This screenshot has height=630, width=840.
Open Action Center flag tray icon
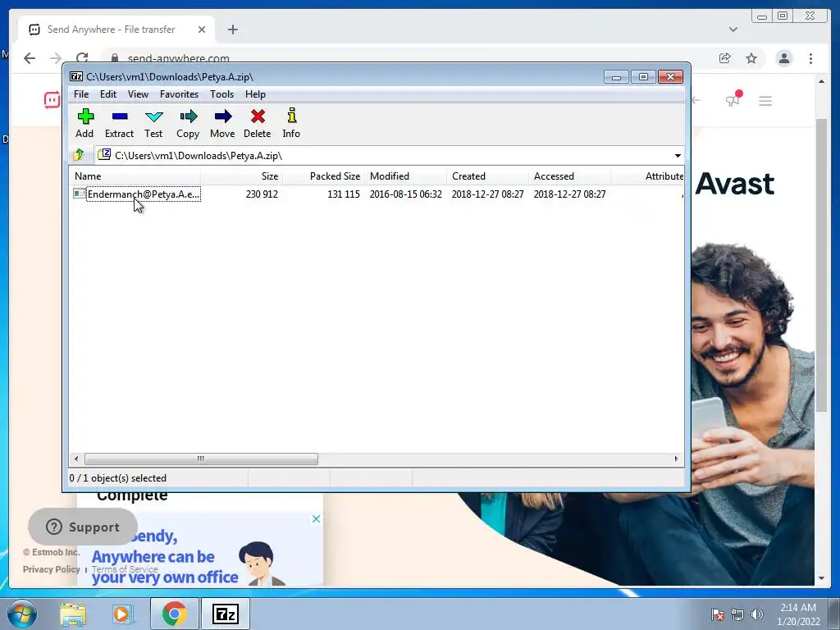[x=717, y=614]
